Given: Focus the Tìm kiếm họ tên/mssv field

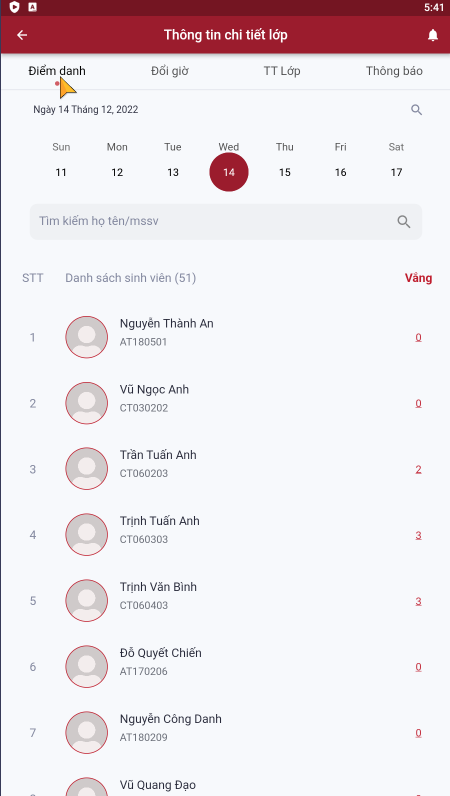Looking at the screenshot, I should tap(226, 221).
